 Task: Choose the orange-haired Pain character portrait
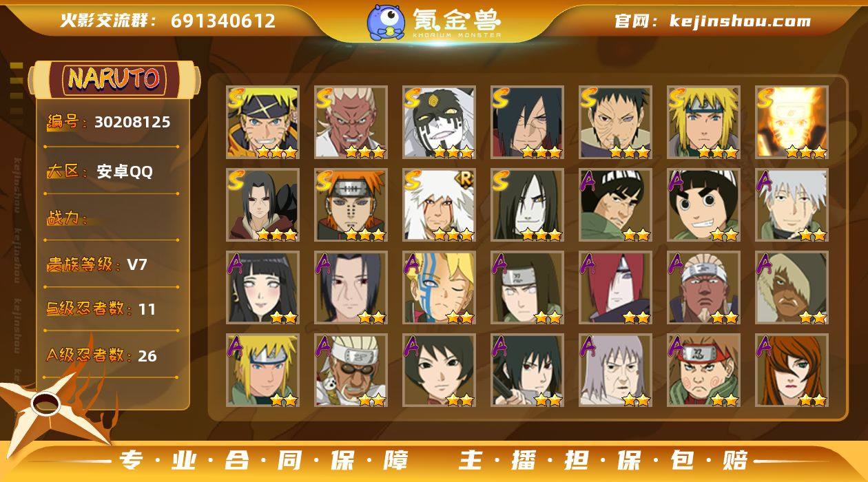click(351, 205)
